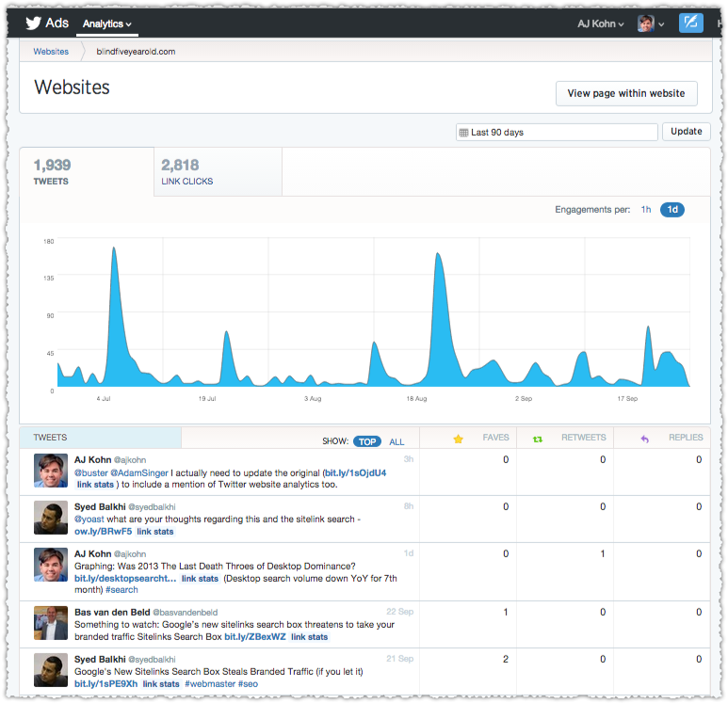Click the REPLIES arrow icon
Screen dimensions: 728x704
pos(644,439)
